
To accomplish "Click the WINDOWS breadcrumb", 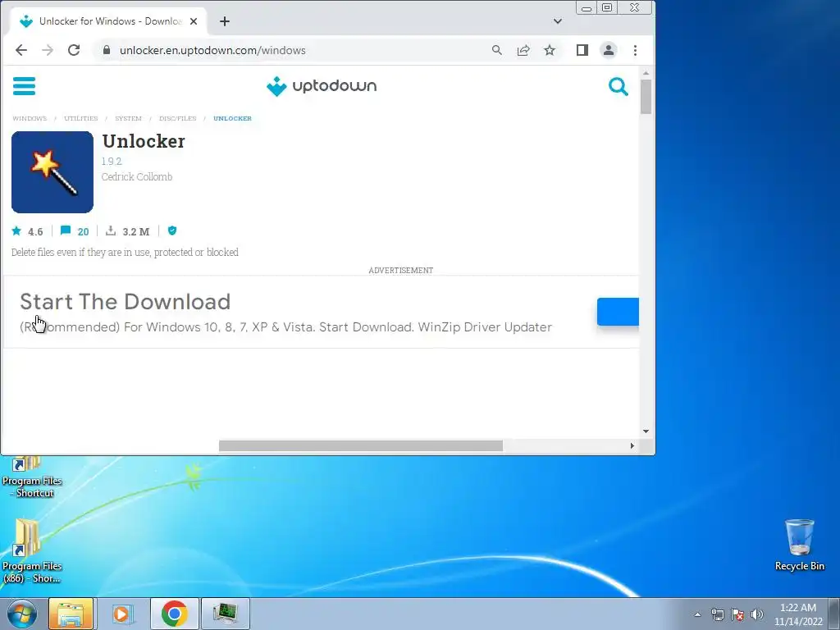I will coord(30,118).
